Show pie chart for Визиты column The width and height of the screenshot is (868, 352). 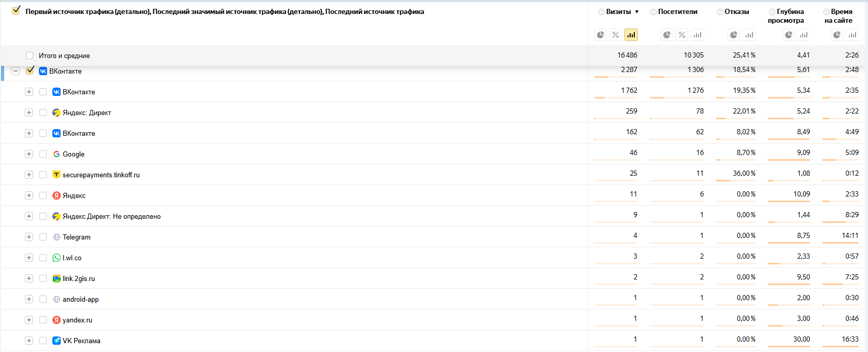click(x=601, y=35)
